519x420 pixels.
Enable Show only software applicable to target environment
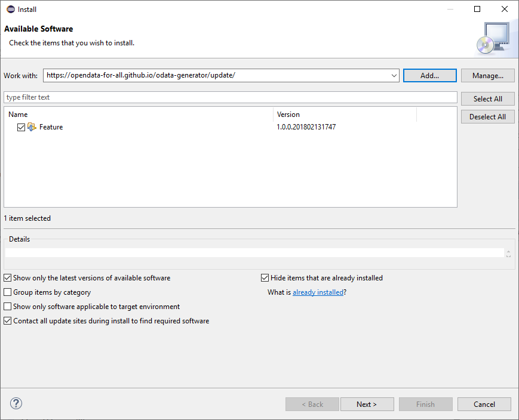point(8,307)
